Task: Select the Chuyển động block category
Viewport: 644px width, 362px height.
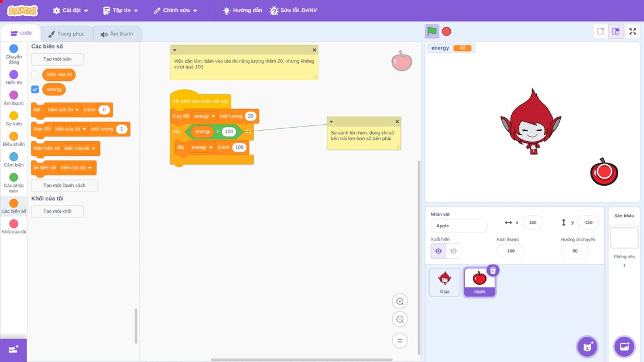Action: [x=13, y=54]
